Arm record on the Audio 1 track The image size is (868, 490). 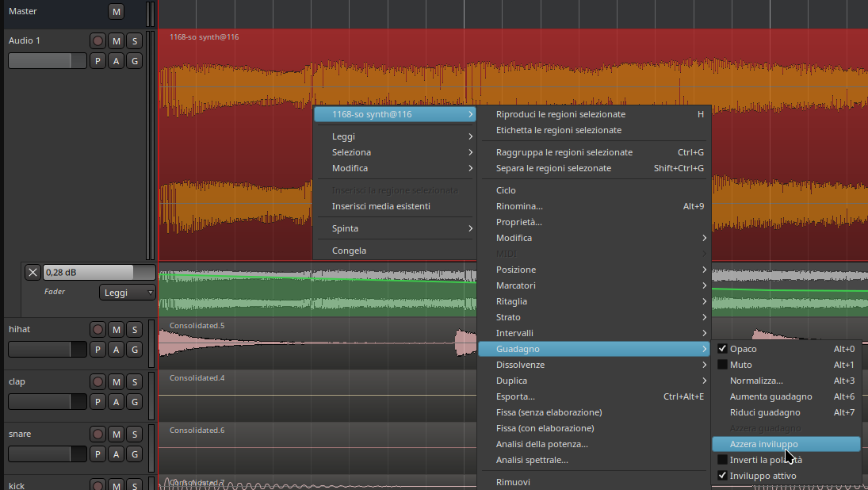pos(98,40)
